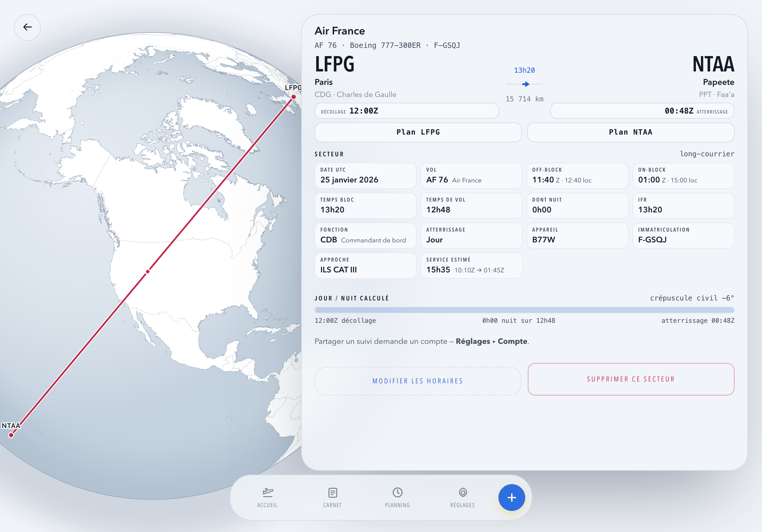Click the long-courrier sector label
The height and width of the screenshot is (532, 762).
pos(707,154)
